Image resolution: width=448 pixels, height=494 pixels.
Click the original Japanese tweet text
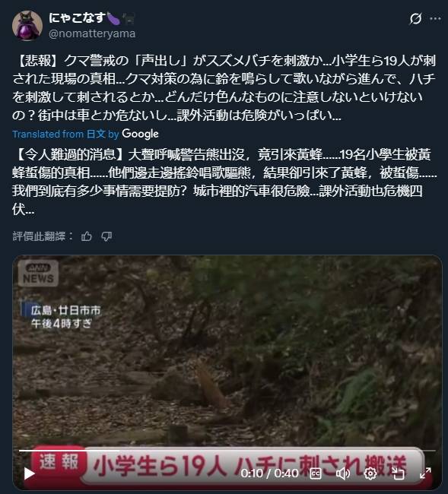pyautogui.click(x=224, y=88)
